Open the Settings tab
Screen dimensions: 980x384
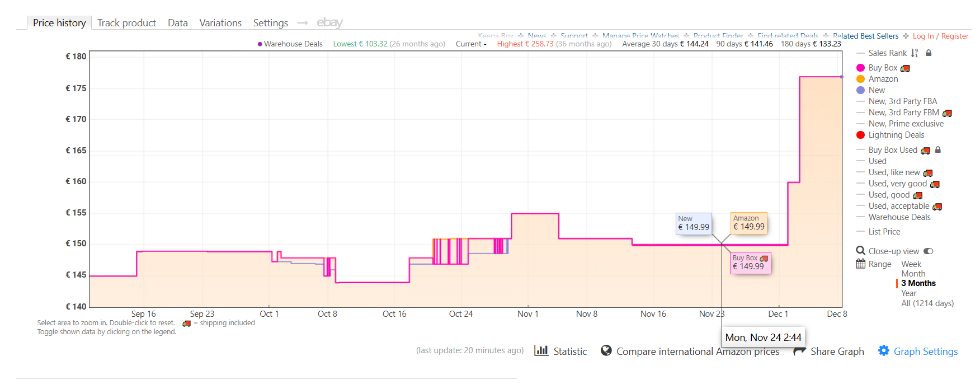pos(271,23)
